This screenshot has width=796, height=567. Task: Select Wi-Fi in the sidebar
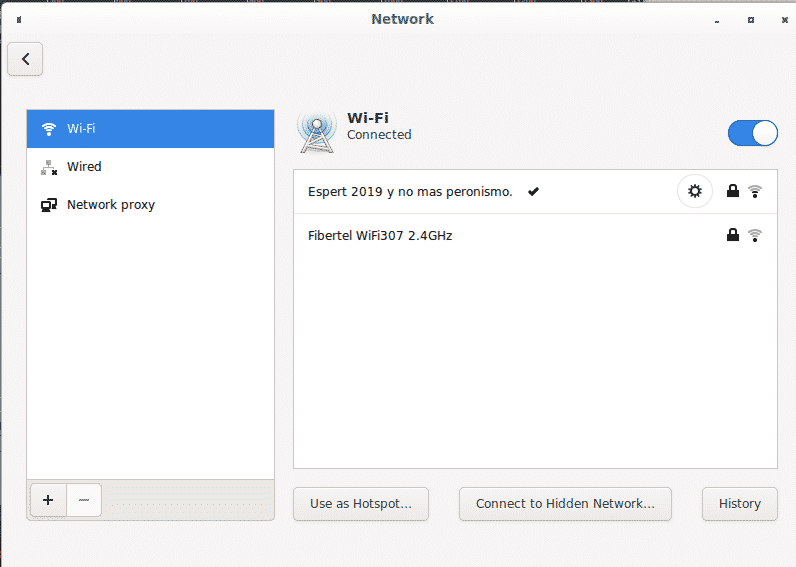(150, 129)
